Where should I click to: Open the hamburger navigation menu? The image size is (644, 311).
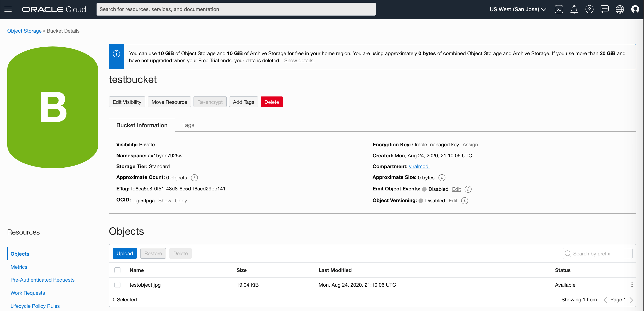click(8, 9)
